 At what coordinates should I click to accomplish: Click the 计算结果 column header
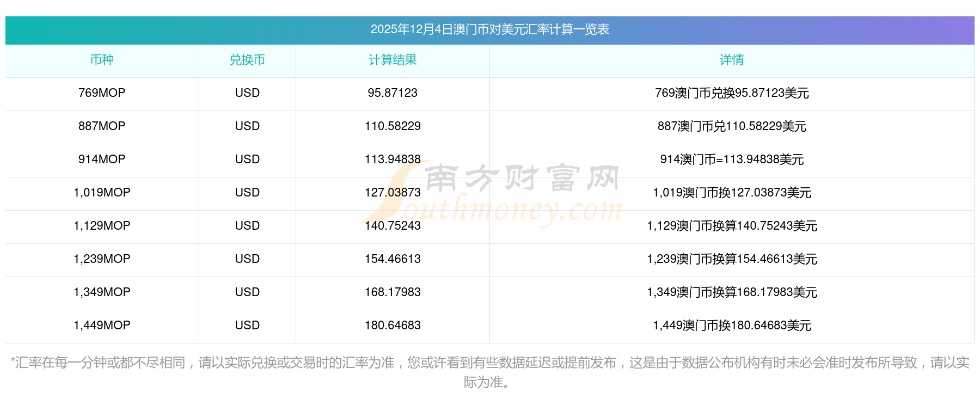coord(393,60)
